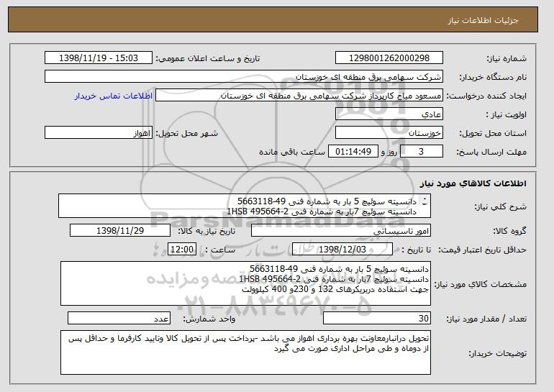Select the ساعت field showing 12:00
The width and height of the screenshot is (554, 392).
(182, 250)
